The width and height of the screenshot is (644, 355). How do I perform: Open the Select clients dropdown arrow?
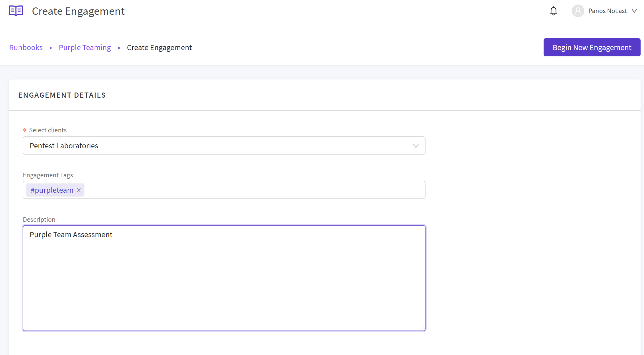tap(416, 146)
